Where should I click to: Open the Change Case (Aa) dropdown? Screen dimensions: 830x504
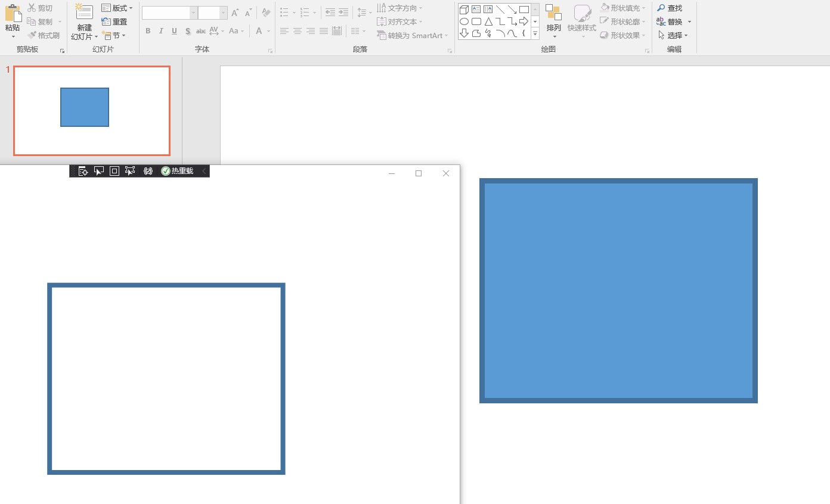click(x=236, y=31)
